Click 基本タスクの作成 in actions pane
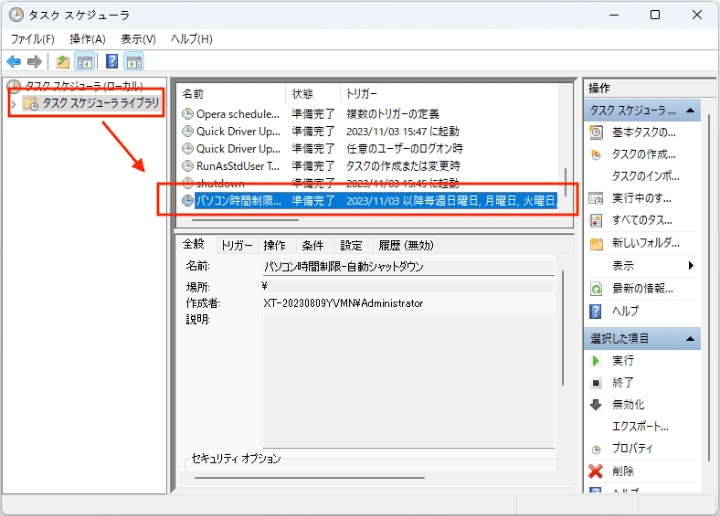This screenshot has width=720, height=516. click(643, 132)
